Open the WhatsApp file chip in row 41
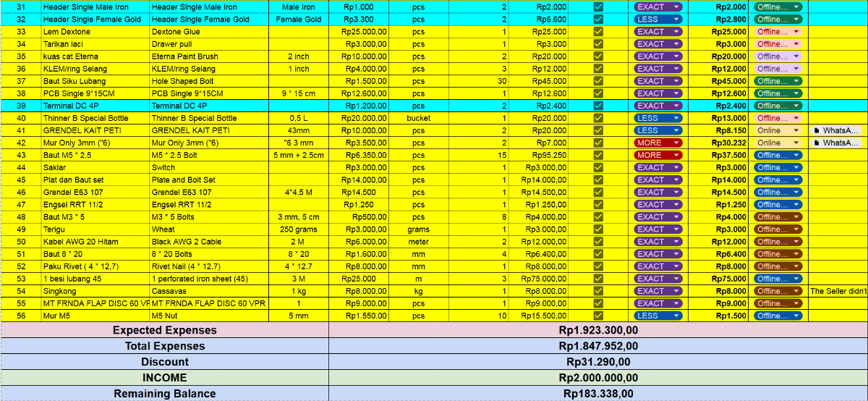Viewport: 868px width, 401px height. [837, 130]
